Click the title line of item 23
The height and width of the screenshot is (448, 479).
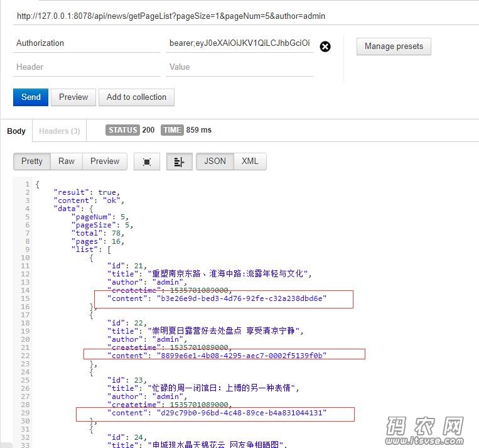(x=203, y=388)
